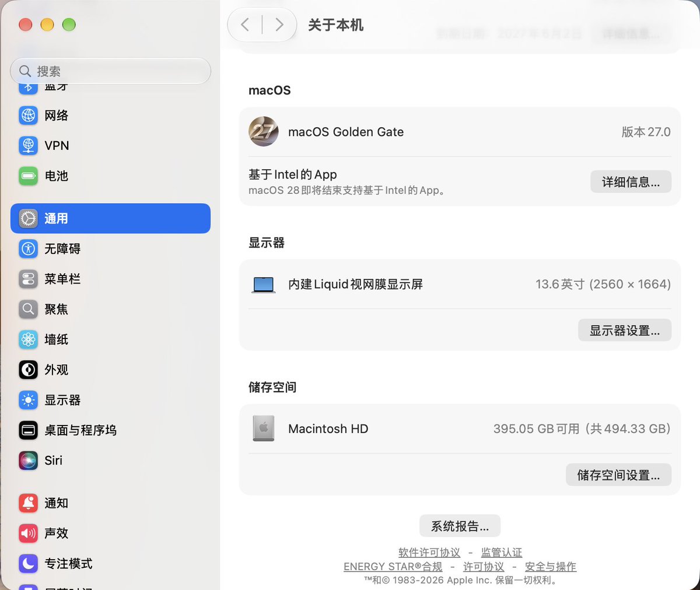Go forward with the right chevron button
Screen dimensions: 700x590
[279, 25]
